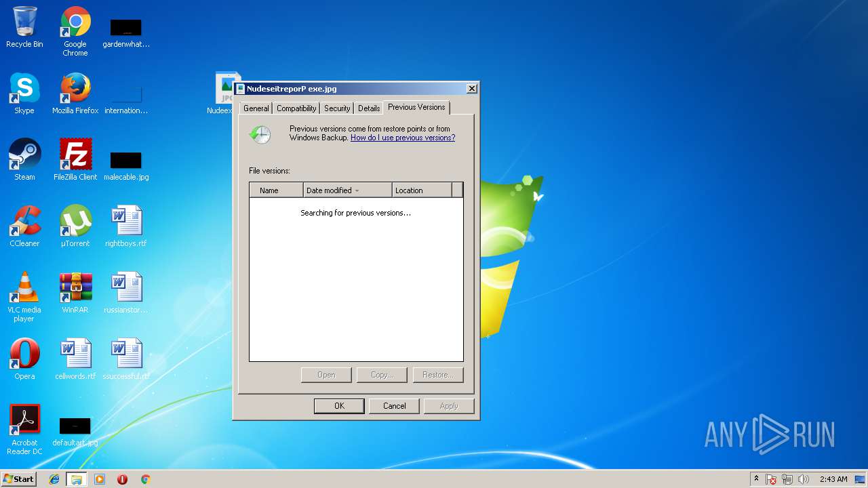Open Steam desktop shortcut

24,160
